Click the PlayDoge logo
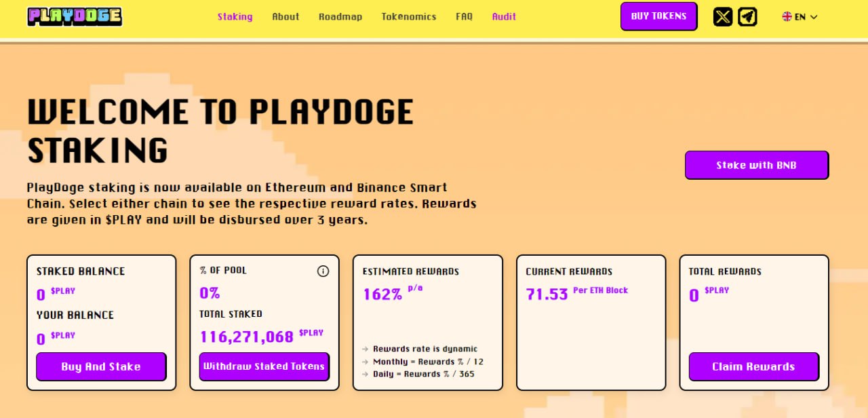The image size is (868, 418). (x=75, y=16)
